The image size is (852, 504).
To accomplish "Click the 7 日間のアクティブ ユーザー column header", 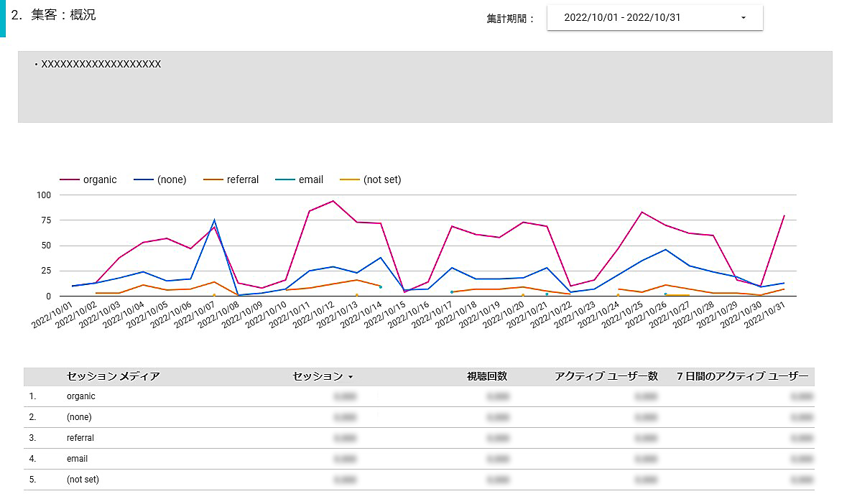I will (742, 376).
